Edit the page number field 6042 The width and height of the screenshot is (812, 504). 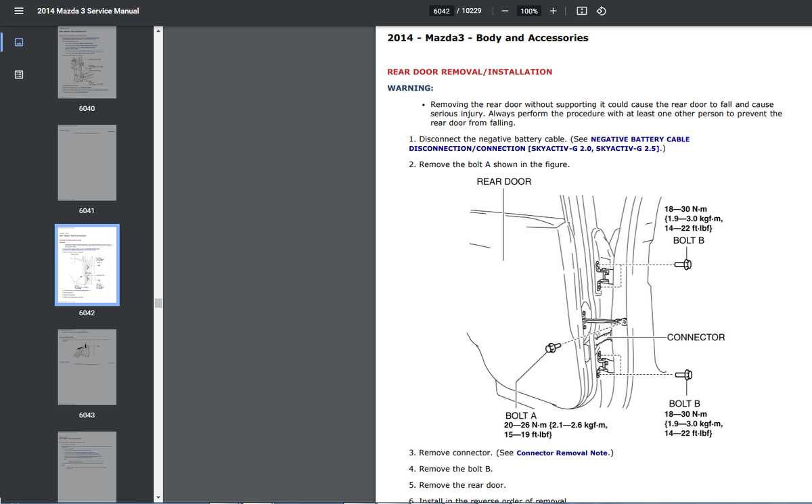(x=442, y=11)
